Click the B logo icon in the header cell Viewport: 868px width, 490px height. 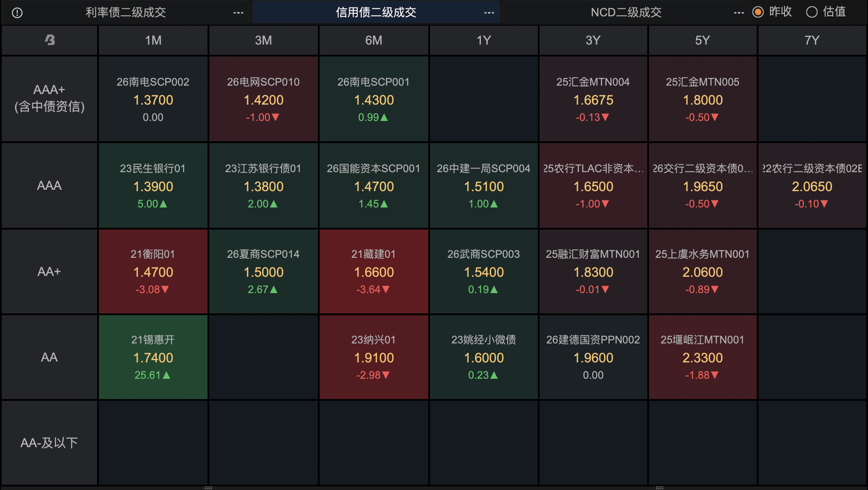point(50,40)
